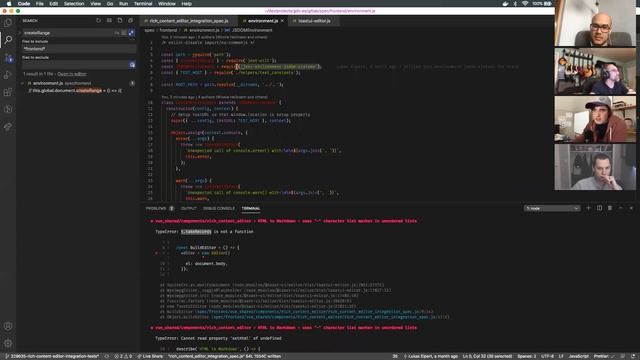Open the Manage gear icon
This screenshot has width=640, height=360.
tap(8, 343)
